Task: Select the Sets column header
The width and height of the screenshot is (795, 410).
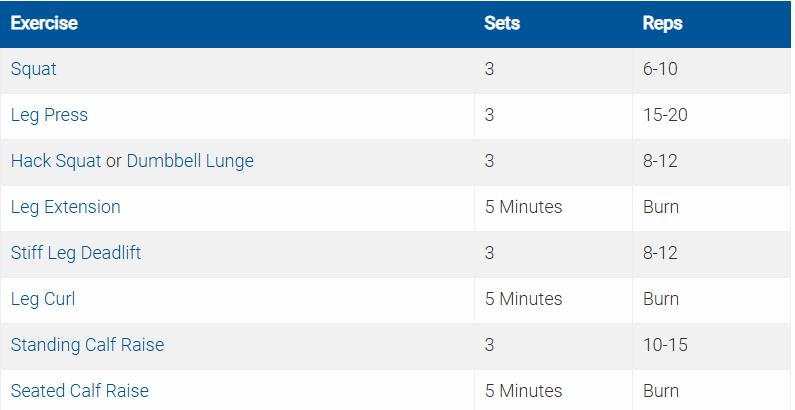Action: click(502, 23)
